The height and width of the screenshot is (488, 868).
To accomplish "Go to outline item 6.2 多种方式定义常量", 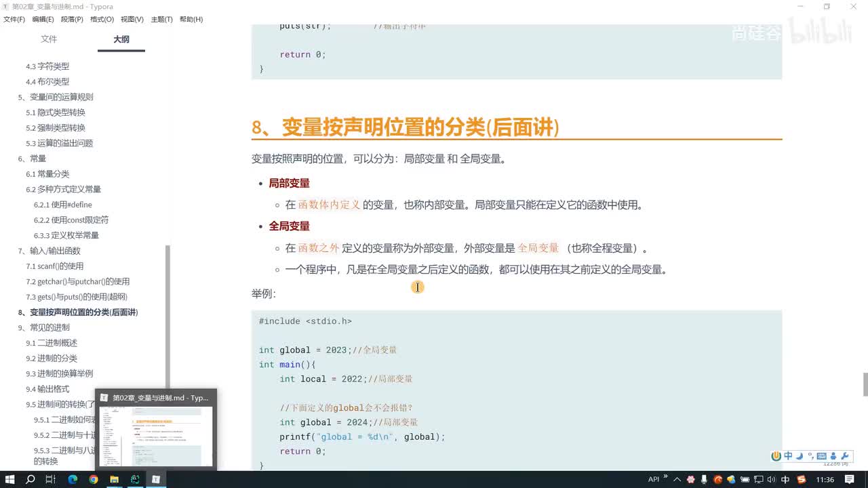I will pos(64,189).
